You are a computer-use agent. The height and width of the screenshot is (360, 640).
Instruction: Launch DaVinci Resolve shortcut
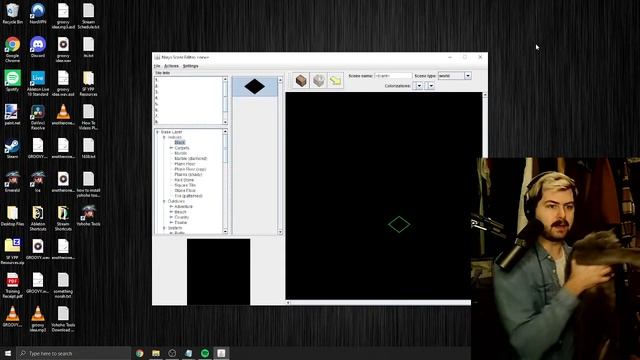38,117
